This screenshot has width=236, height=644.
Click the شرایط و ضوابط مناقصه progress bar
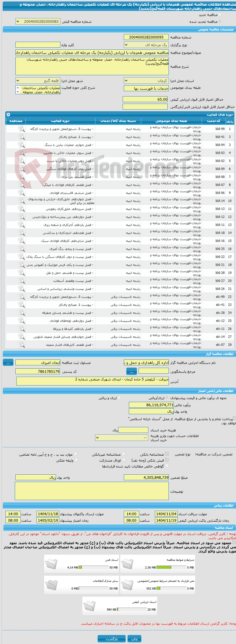pyautogui.click(x=171, y=568)
